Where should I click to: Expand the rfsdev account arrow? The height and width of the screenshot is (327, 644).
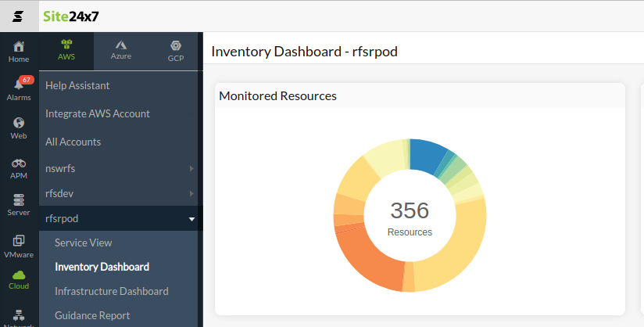191,194
